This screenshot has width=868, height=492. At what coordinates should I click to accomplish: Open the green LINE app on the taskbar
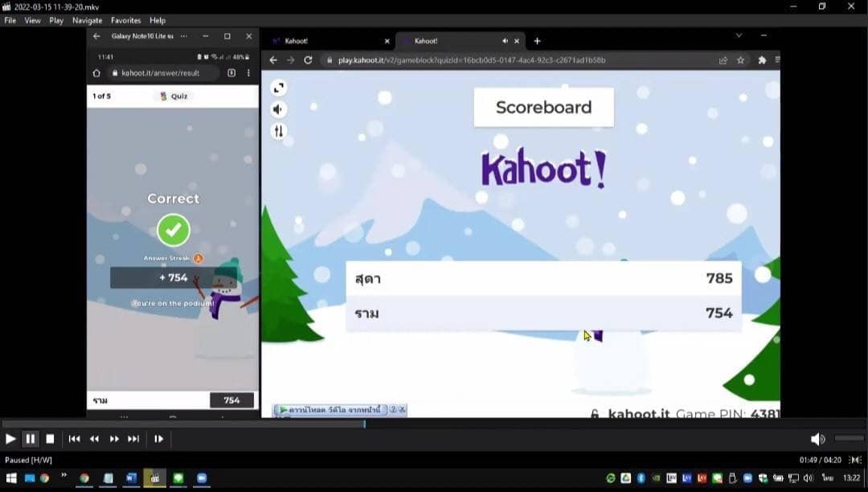coord(178,478)
